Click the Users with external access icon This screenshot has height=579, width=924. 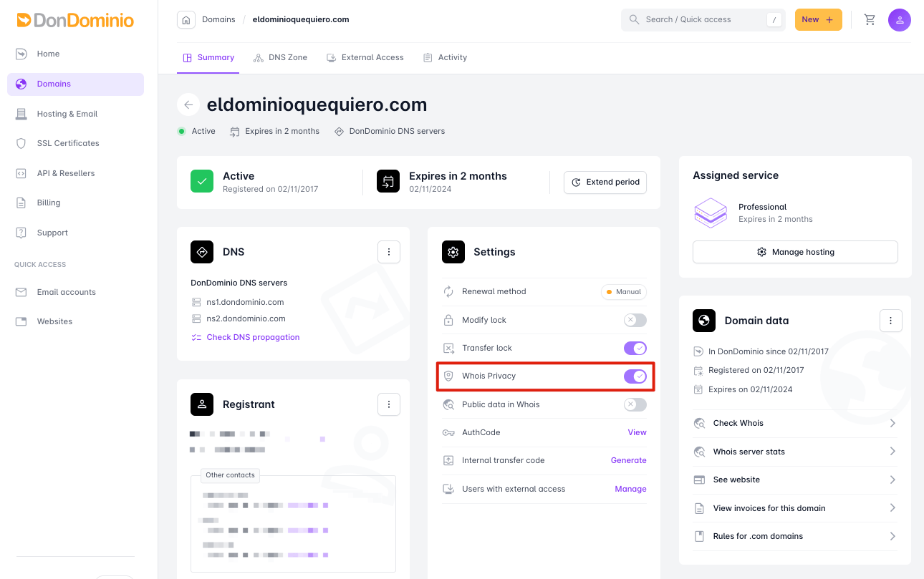(x=448, y=489)
